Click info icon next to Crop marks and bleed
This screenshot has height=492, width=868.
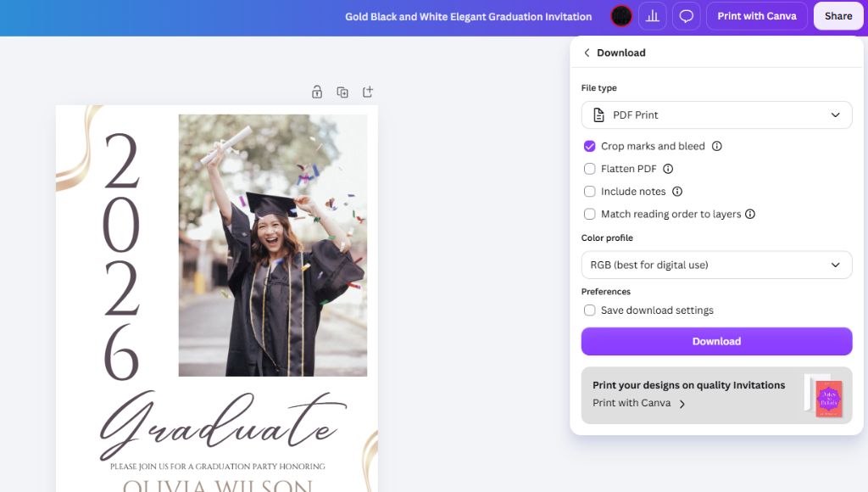(717, 146)
